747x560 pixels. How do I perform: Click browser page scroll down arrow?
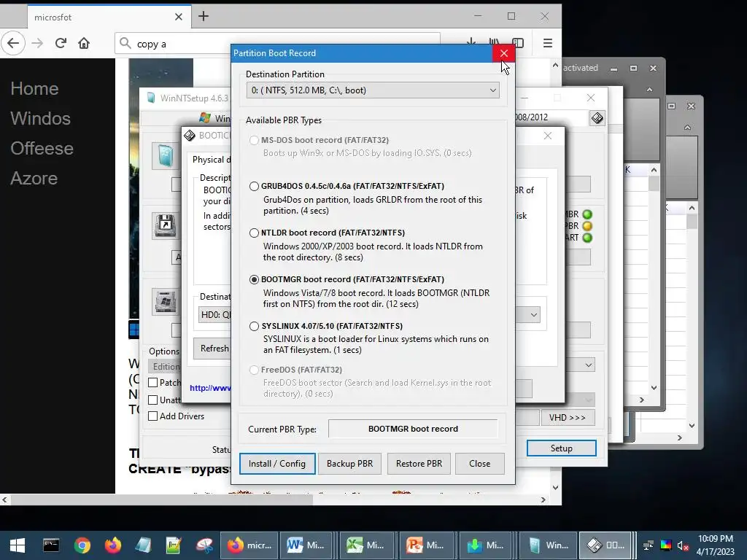(555, 488)
